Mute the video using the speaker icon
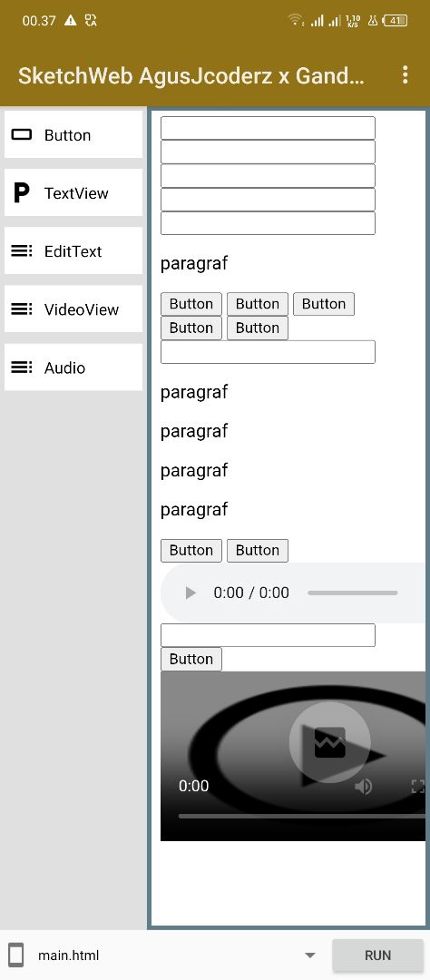This screenshot has height=980, width=430. [x=363, y=786]
